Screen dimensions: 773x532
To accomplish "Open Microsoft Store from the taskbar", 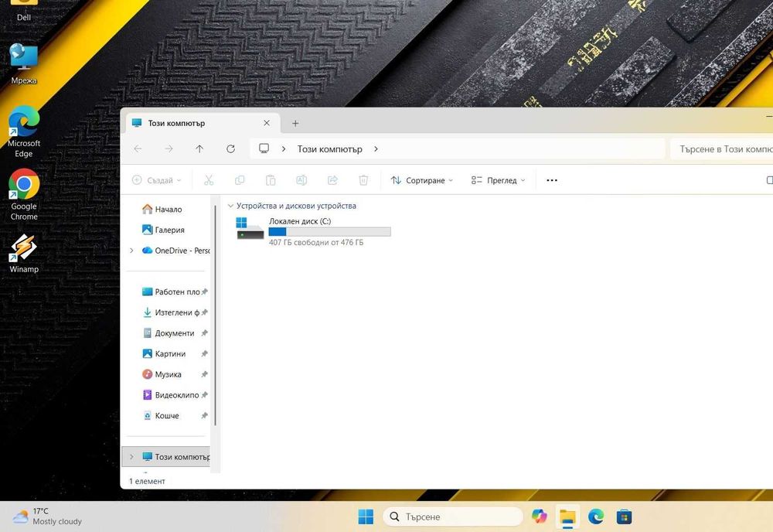I will [624, 517].
